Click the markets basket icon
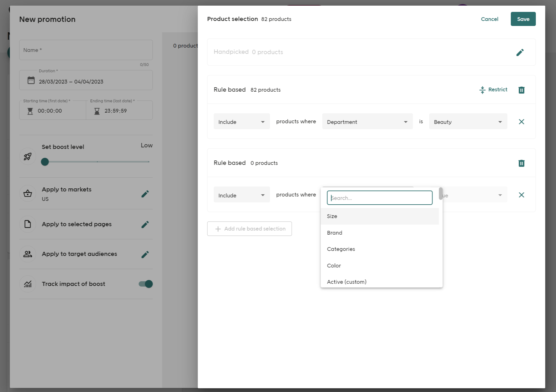 [x=28, y=193]
